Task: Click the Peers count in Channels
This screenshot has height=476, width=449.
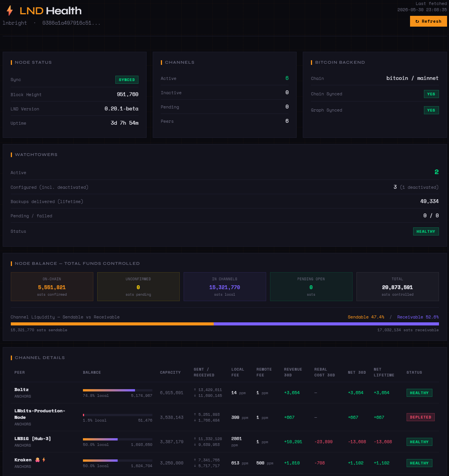Action: (x=287, y=121)
